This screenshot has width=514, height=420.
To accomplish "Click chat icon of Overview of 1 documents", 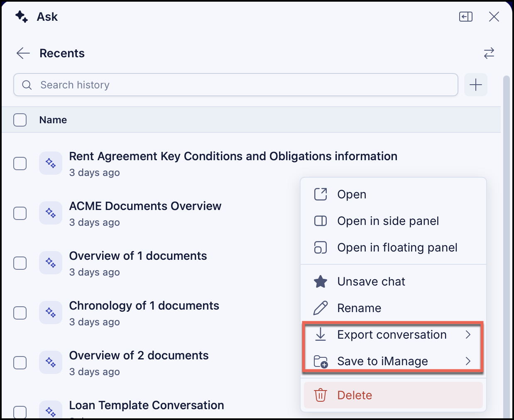I will [x=51, y=263].
